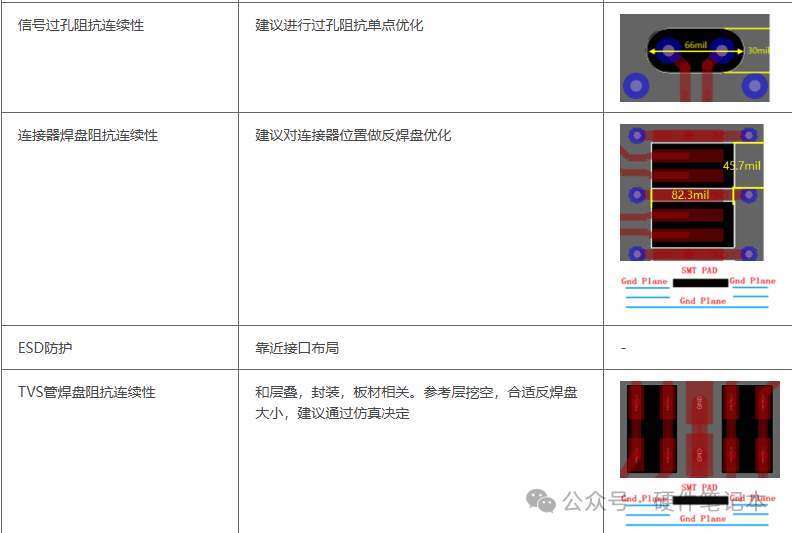Open the signal via anti-pad thumbnail
The width and height of the screenshot is (792, 533).
694,58
